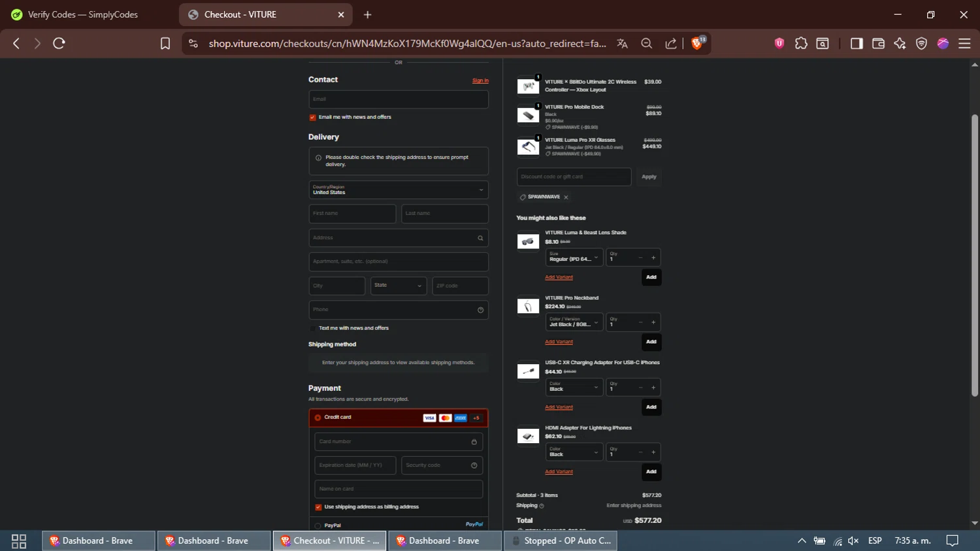Screen dimensions: 980x551
Task: Click the zoom magnifier icon in address bar
Action: [x=647, y=43]
